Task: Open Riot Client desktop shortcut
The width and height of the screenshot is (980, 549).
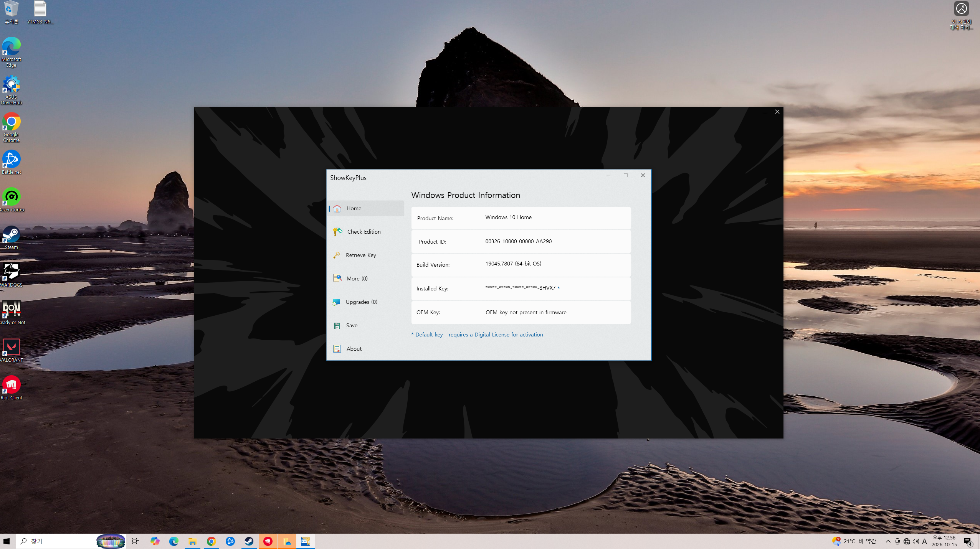Action: pyautogui.click(x=11, y=388)
